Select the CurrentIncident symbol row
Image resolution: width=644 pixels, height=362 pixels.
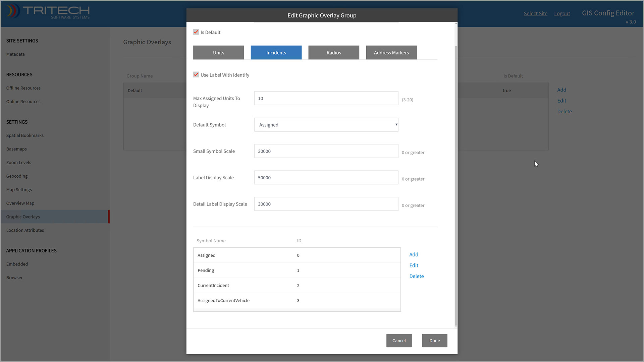(x=297, y=286)
